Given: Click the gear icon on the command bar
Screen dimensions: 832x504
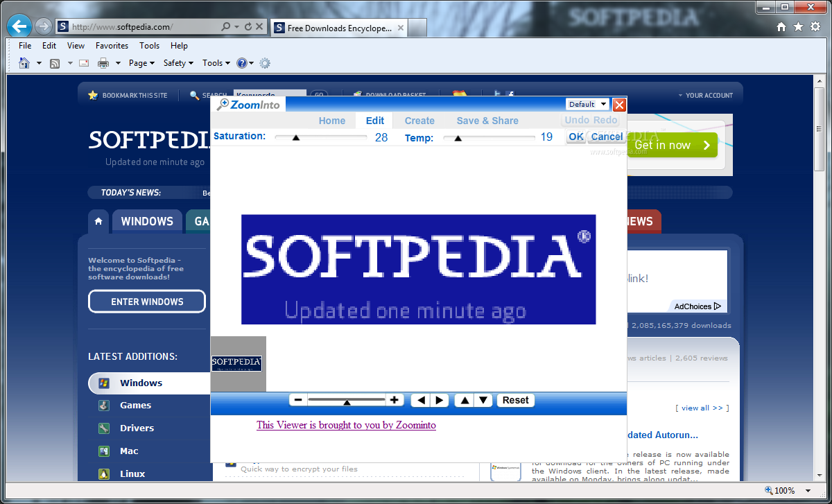Looking at the screenshot, I should click(265, 63).
